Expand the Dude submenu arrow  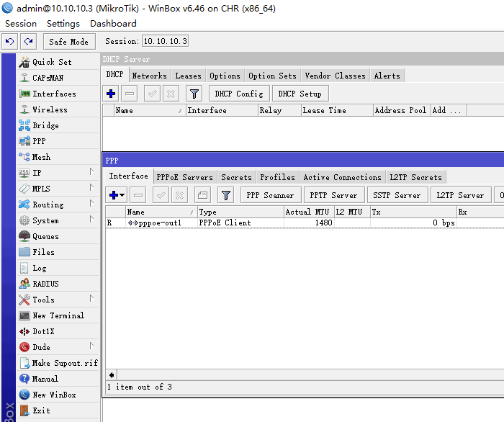pyautogui.click(x=91, y=346)
